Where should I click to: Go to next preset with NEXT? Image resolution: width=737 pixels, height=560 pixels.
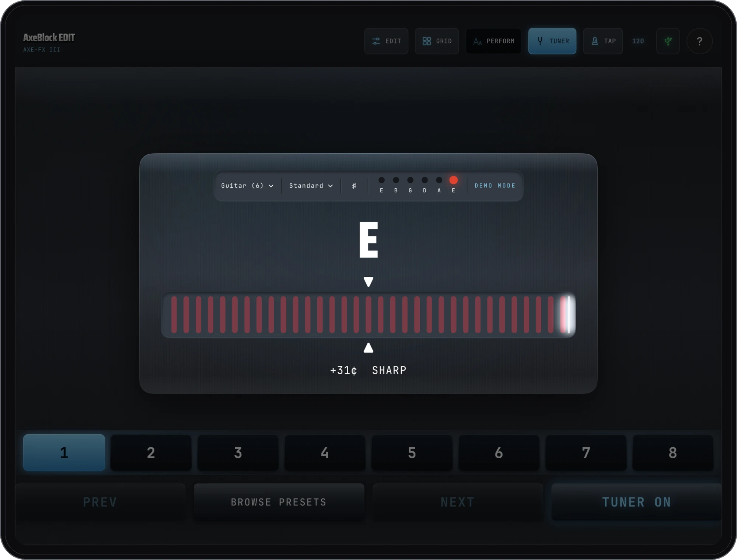pyautogui.click(x=458, y=502)
